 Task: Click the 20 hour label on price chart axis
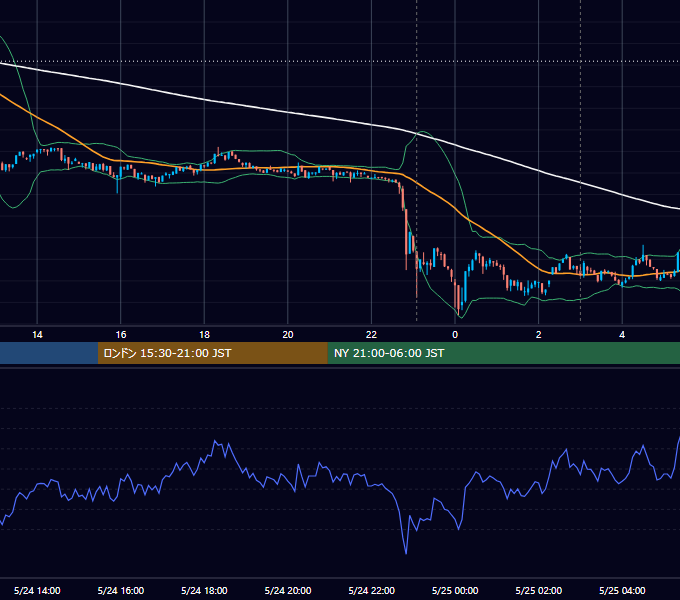coord(288,335)
